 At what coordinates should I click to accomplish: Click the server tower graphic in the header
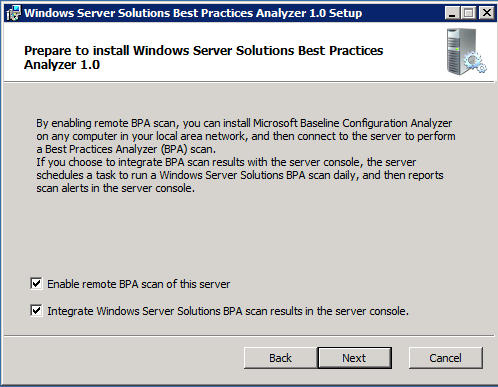coord(462,51)
